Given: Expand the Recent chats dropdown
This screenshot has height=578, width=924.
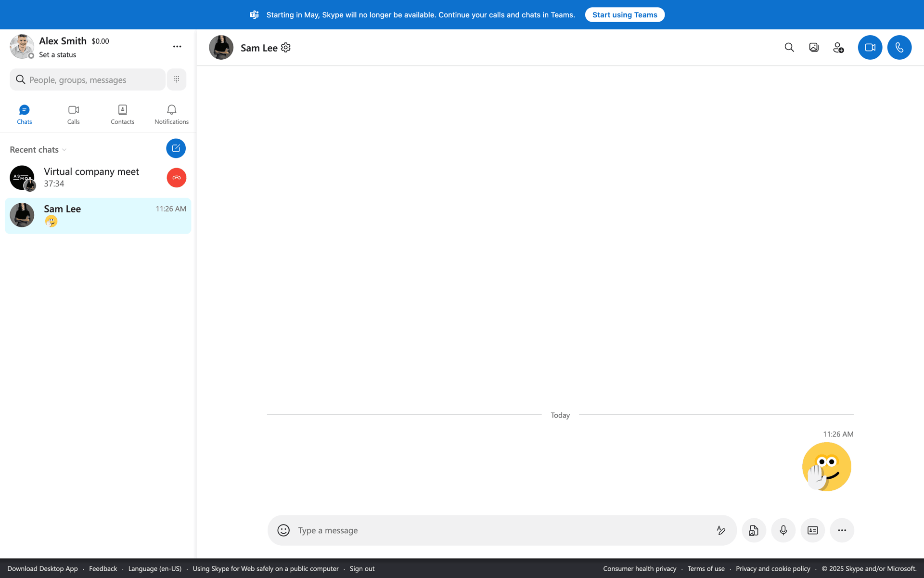Looking at the screenshot, I should click(38, 150).
